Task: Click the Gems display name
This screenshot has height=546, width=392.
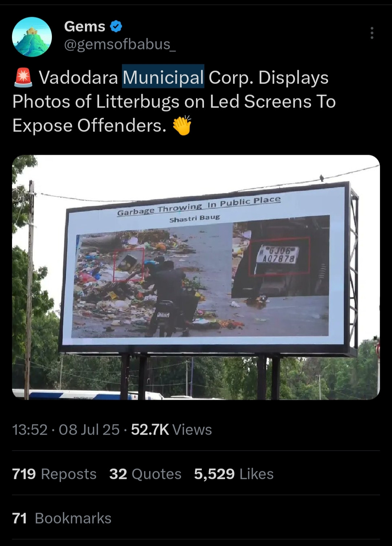Action: coord(85,27)
